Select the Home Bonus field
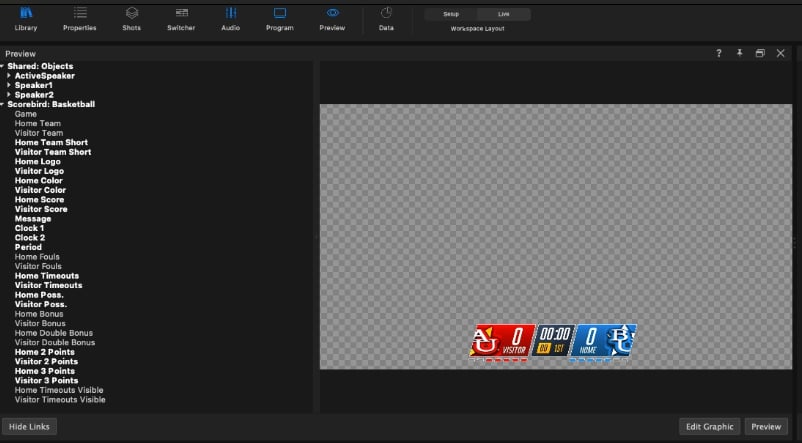The image size is (802, 443). tap(39, 314)
